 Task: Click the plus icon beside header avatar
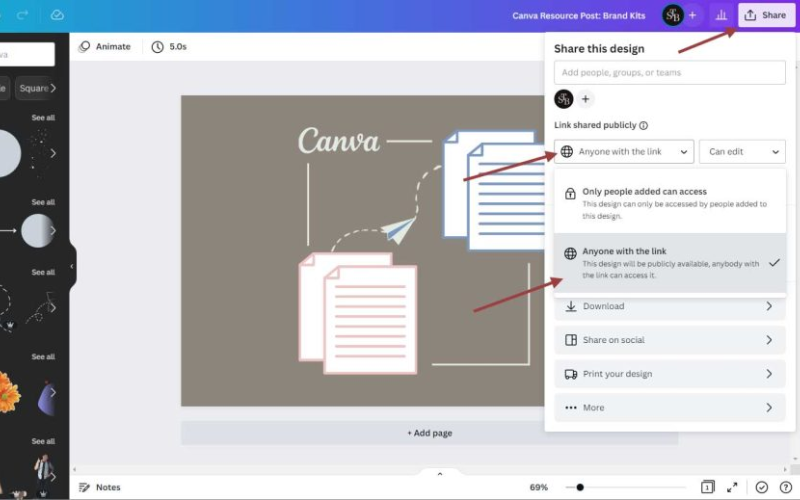click(x=692, y=15)
